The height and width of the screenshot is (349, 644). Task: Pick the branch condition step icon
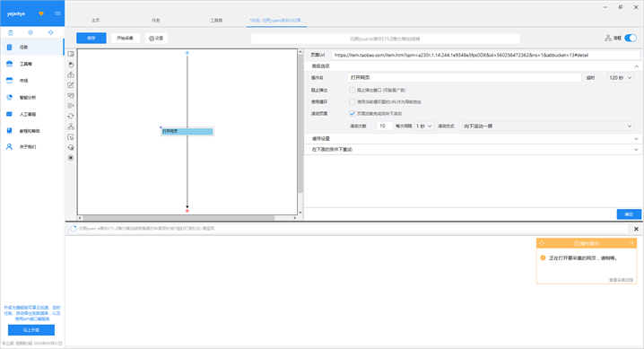[71, 127]
